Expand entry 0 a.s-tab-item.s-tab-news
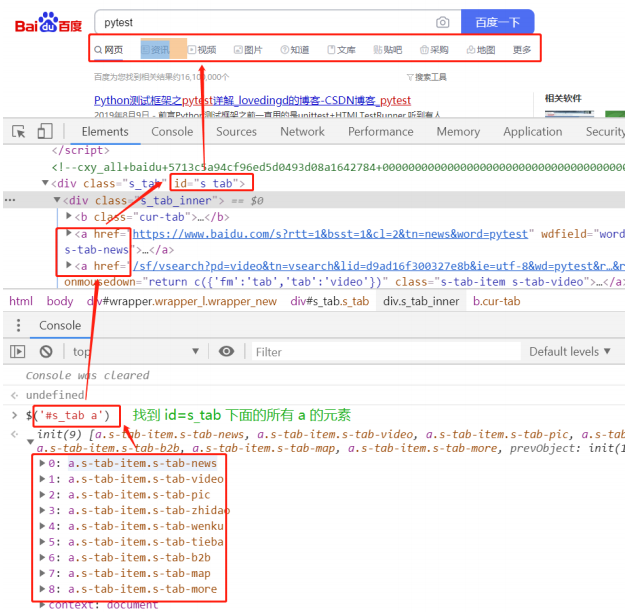Image resolution: width=632 pixels, height=612 pixels. tap(42, 463)
